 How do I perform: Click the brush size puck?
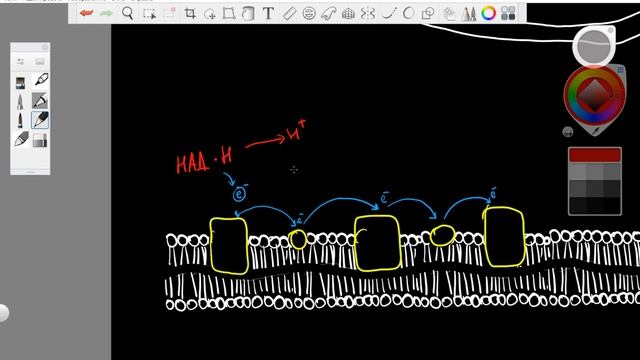tap(594, 46)
